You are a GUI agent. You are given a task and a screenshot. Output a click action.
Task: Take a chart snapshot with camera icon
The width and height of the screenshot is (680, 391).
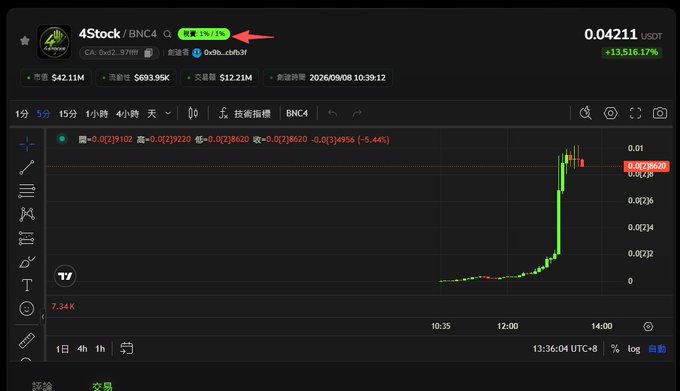pos(660,113)
